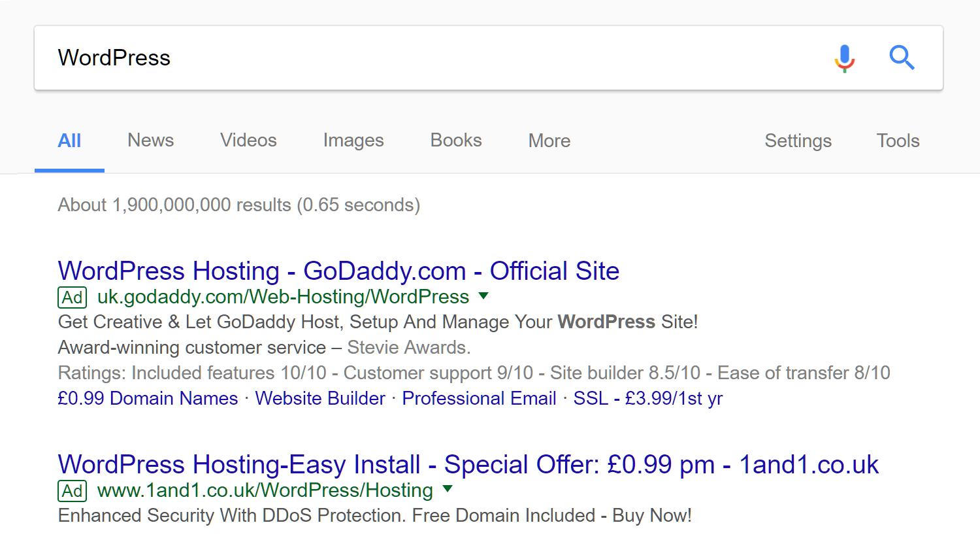
Task: Click 'Get Creative & Let GoDaddy Host' description
Action: pyautogui.click(x=378, y=322)
